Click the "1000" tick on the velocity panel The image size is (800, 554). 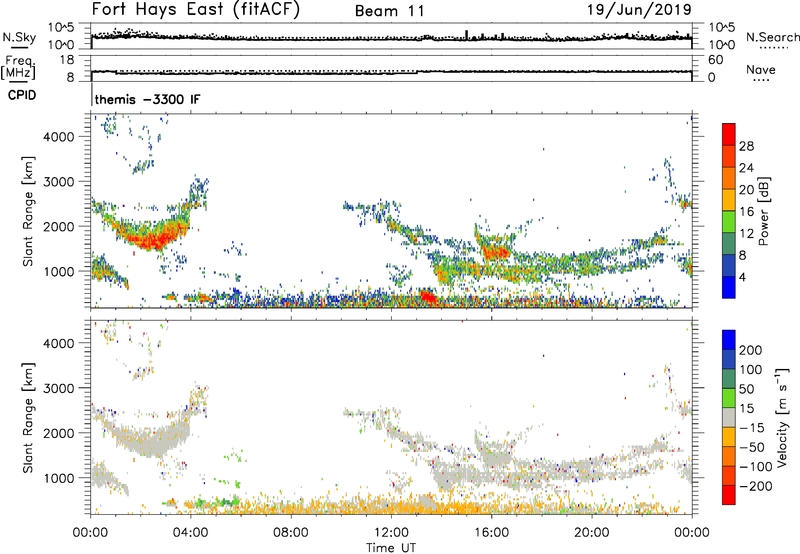[x=58, y=478]
